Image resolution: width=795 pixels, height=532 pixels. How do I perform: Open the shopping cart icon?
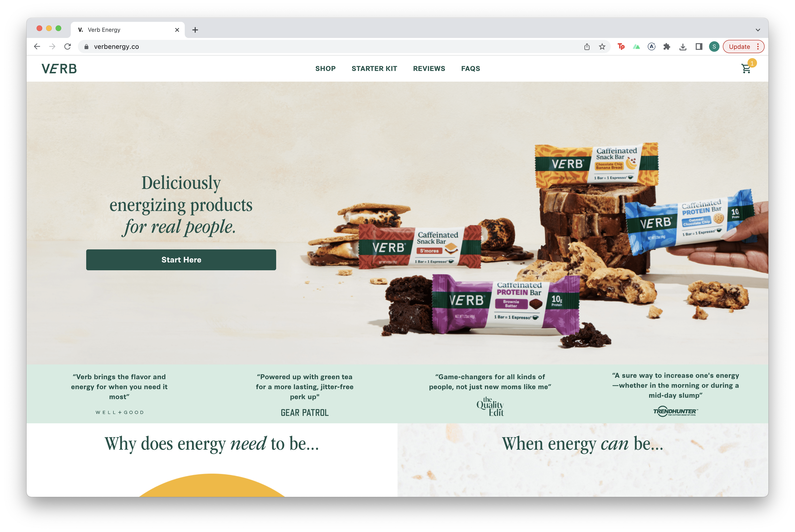pyautogui.click(x=746, y=69)
